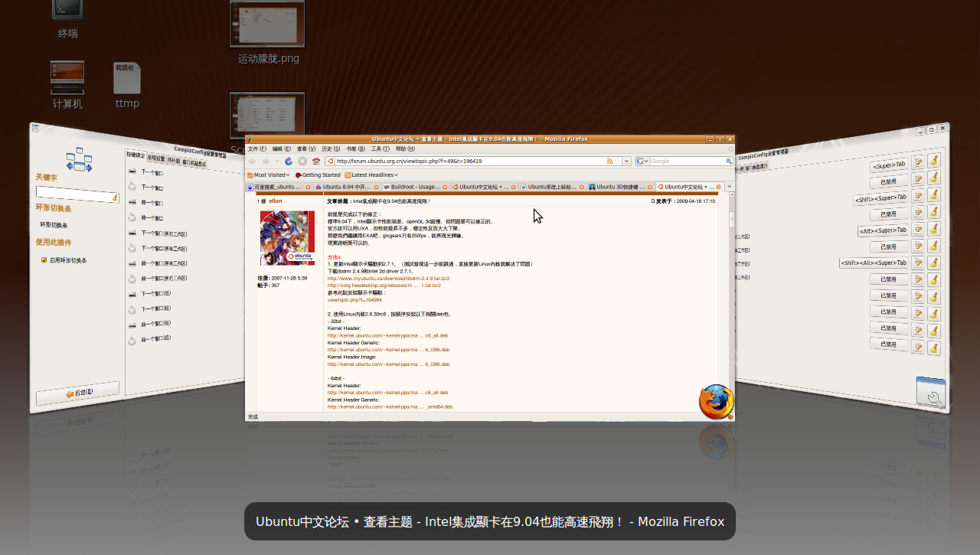Reset the <Alt><Super>Tab binding with broom icon

pos(934,229)
